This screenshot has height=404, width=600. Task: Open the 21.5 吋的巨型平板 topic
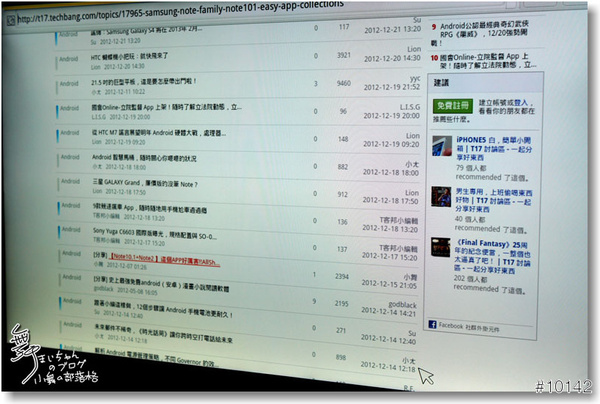(x=144, y=82)
